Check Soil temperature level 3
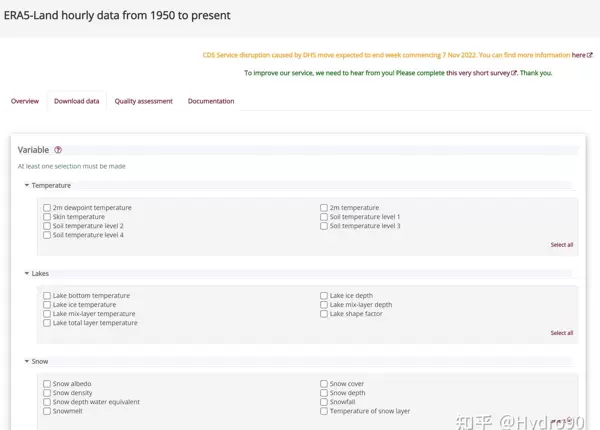 pyautogui.click(x=324, y=226)
